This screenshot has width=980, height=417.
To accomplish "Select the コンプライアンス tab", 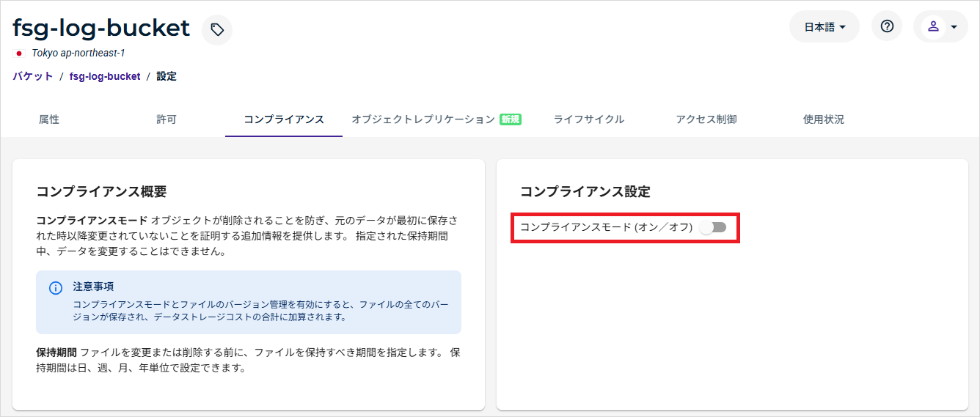I will (284, 119).
